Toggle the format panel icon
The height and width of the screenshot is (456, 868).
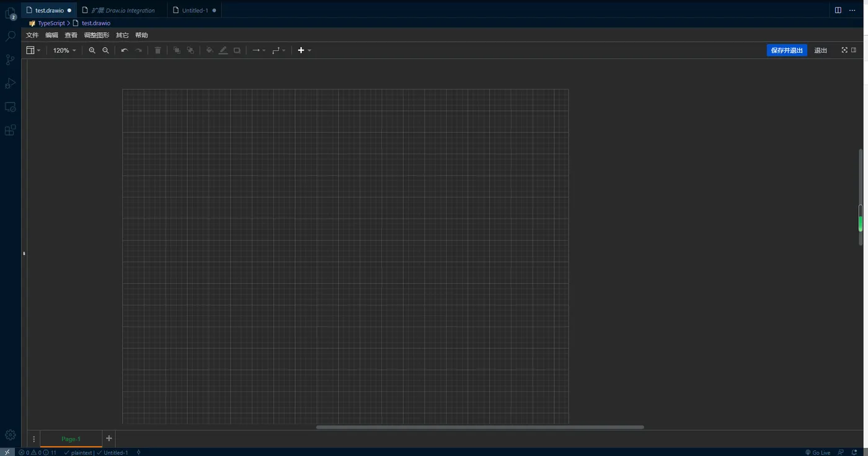854,50
